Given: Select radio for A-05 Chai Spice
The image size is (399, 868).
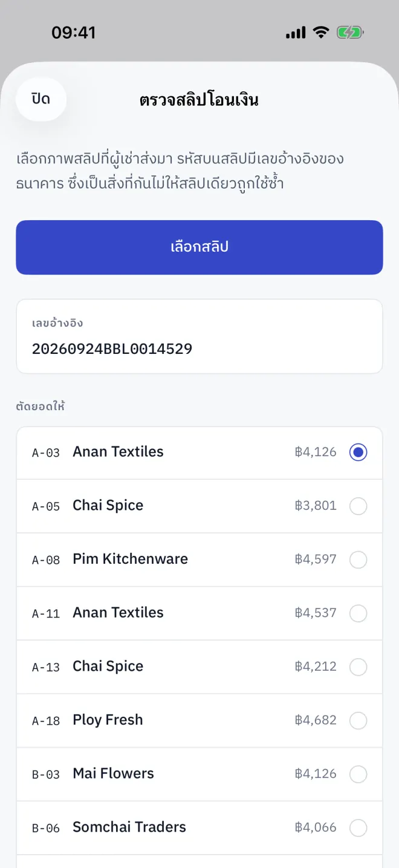Looking at the screenshot, I should click(358, 506).
